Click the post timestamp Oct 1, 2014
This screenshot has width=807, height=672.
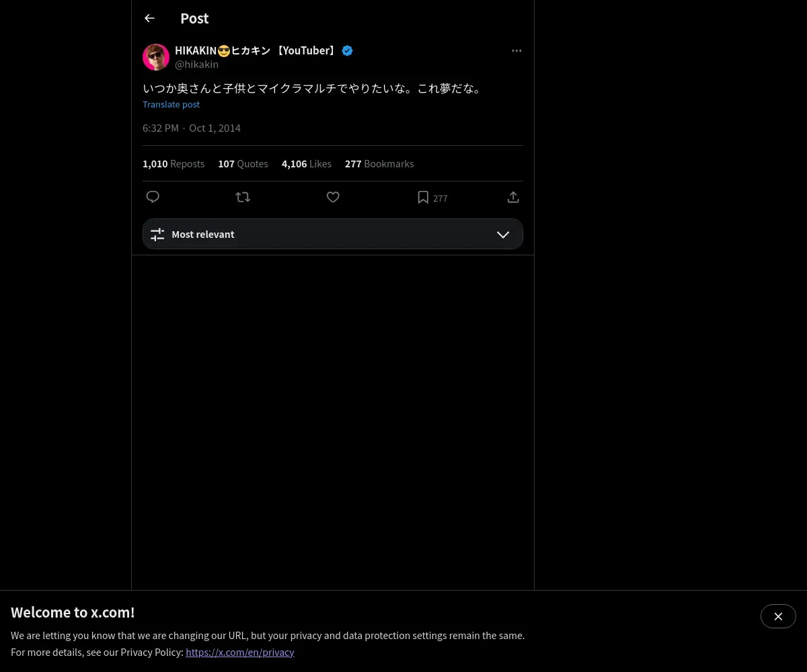tap(215, 128)
